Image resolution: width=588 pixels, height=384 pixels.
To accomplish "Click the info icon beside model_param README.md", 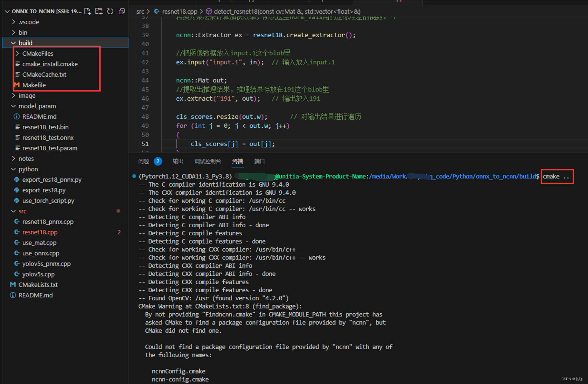I will (17, 117).
